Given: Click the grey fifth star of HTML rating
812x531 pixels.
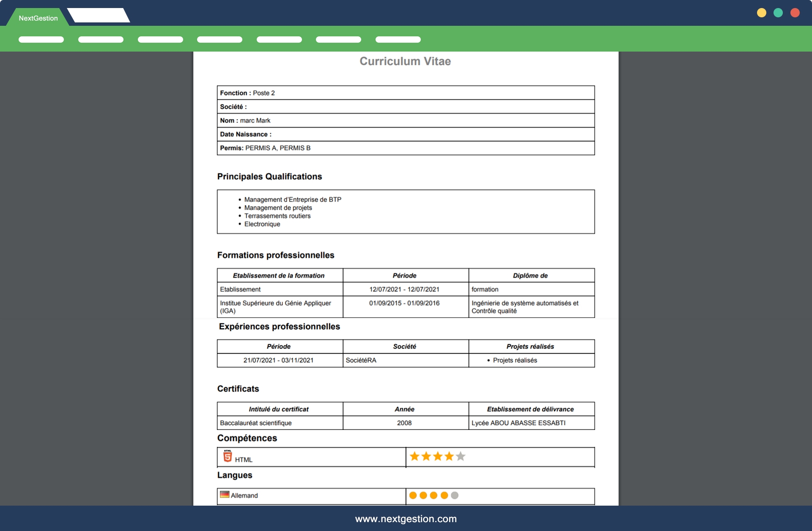Looking at the screenshot, I should pyautogui.click(x=461, y=456).
